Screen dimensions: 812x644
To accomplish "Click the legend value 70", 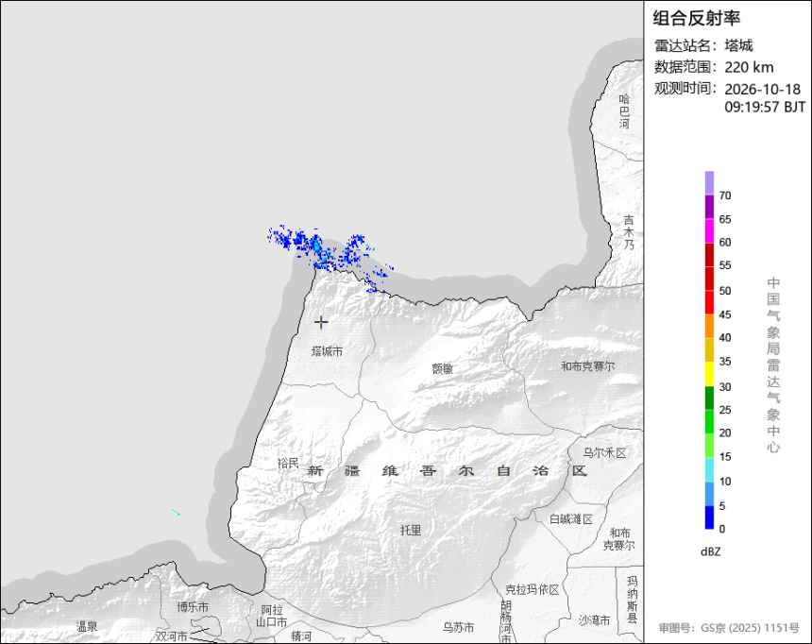I will point(725,195).
